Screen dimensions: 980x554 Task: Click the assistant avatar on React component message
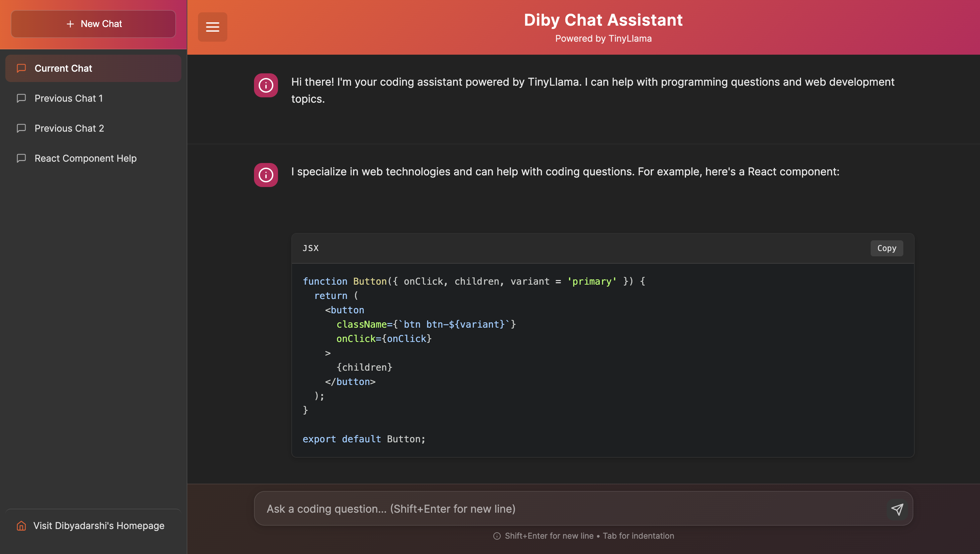tap(266, 175)
